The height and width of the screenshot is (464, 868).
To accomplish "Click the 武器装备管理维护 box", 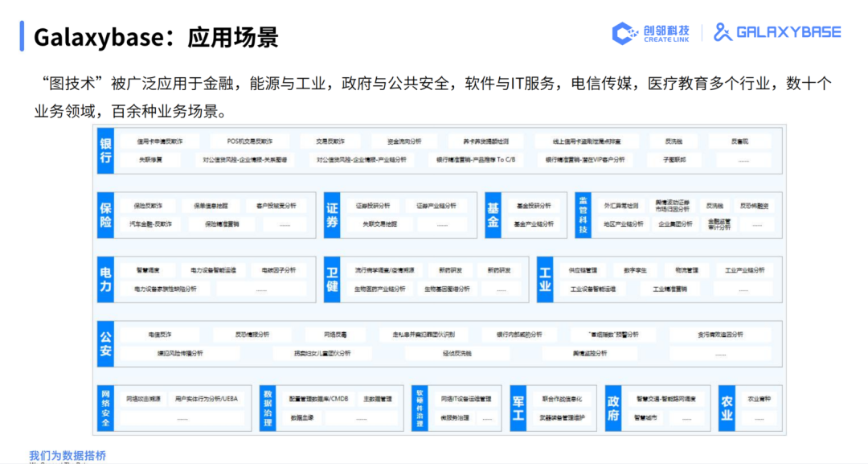I will (562, 418).
